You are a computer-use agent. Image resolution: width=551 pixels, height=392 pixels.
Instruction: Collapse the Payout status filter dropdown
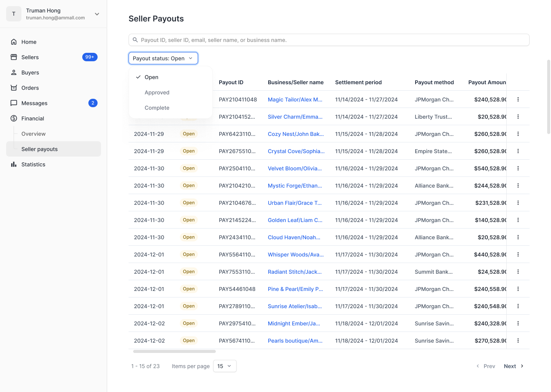pos(163,58)
